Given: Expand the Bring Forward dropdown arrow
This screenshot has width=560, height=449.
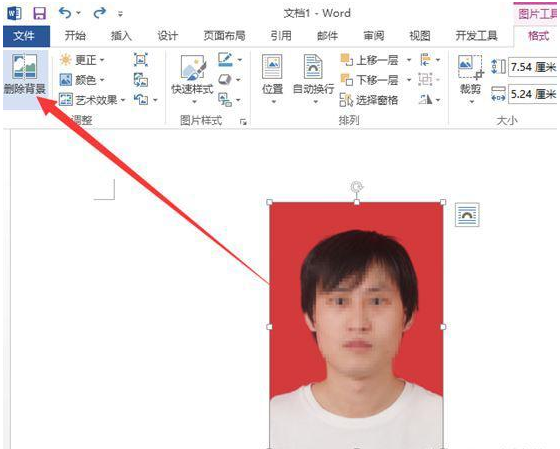Looking at the screenshot, I should (409, 60).
